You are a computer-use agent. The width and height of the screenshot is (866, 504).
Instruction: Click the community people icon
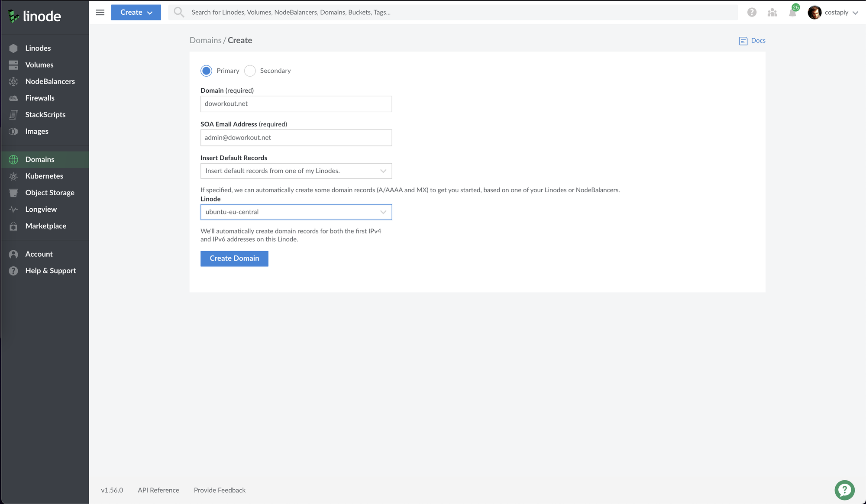[x=772, y=13]
